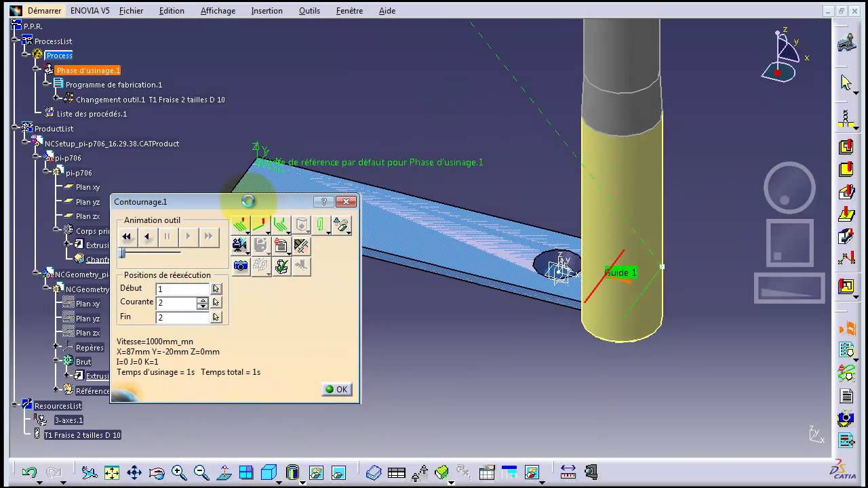Click the green checkmark analysis icon
Viewport: 868px width, 488px height.
[x=281, y=266]
